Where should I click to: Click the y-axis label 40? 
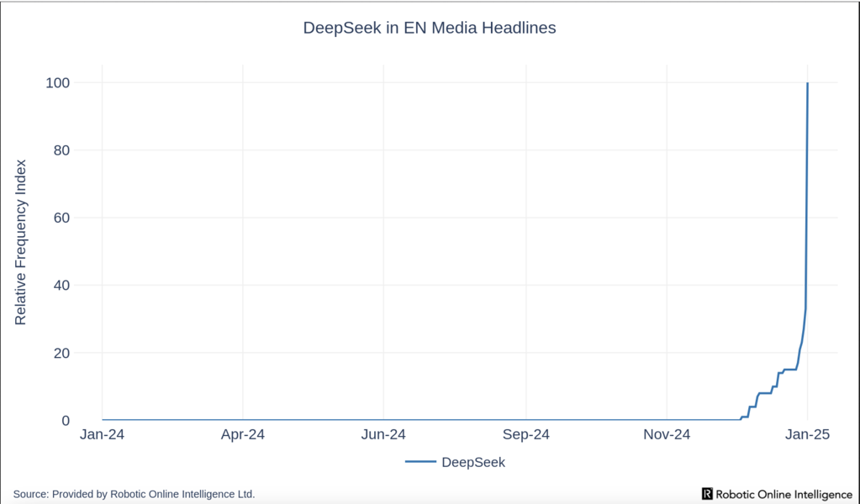click(x=61, y=286)
